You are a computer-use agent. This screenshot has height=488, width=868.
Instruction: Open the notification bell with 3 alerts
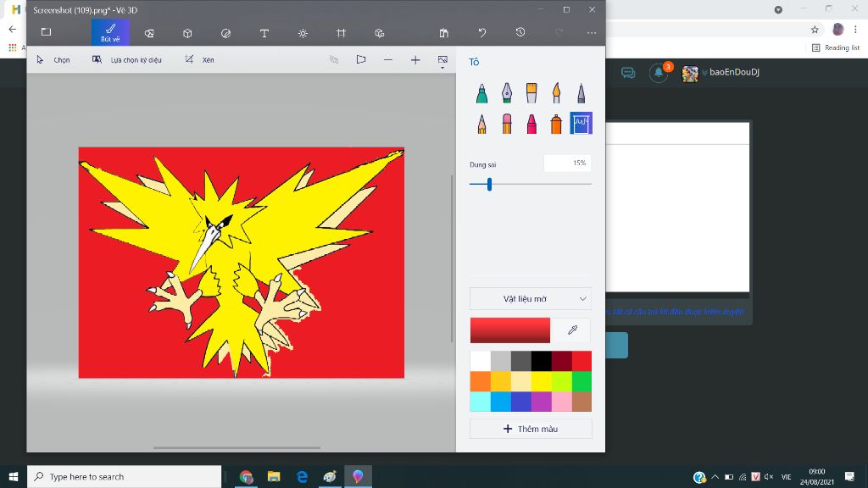(x=659, y=73)
